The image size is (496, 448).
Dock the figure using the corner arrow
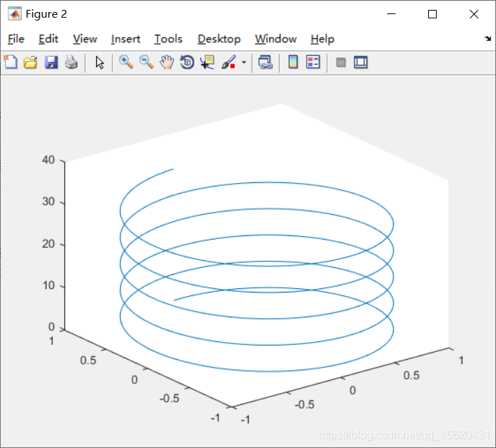(488, 39)
